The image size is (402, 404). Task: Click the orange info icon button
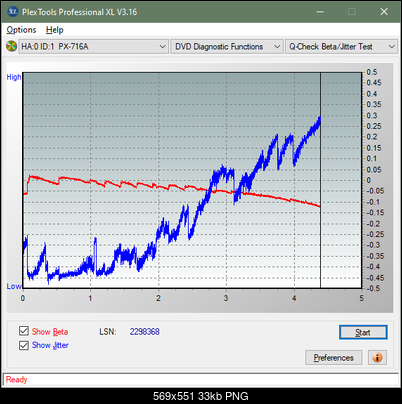(377, 358)
